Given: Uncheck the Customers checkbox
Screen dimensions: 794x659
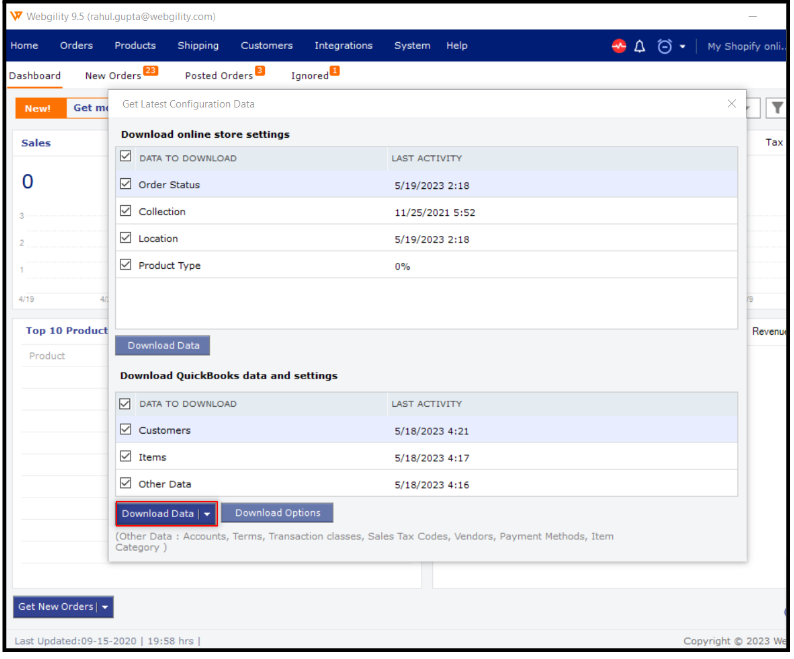Looking at the screenshot, I should [126, 430].
